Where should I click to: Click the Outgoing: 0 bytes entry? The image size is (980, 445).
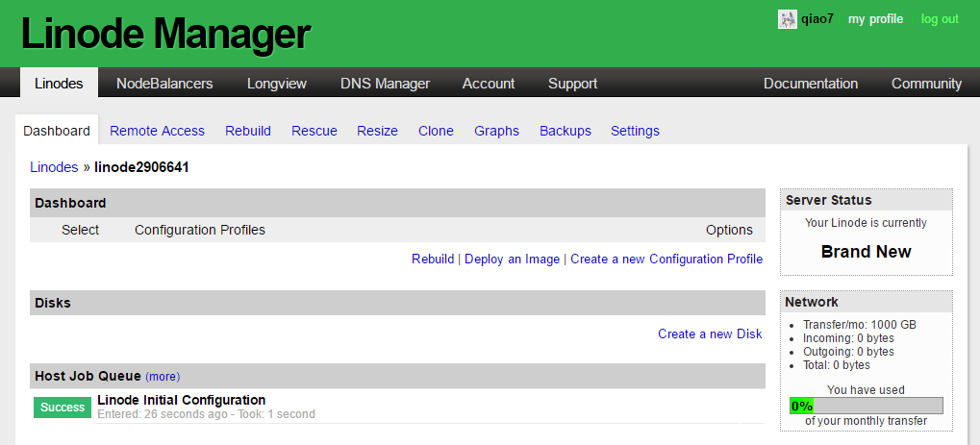[849, 352]
